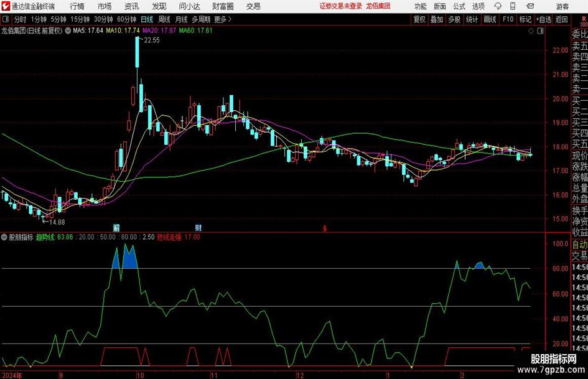Click the 通达信 red logo icon
The width and height of the screenshot is (588, 379).
tap(6, 6)
